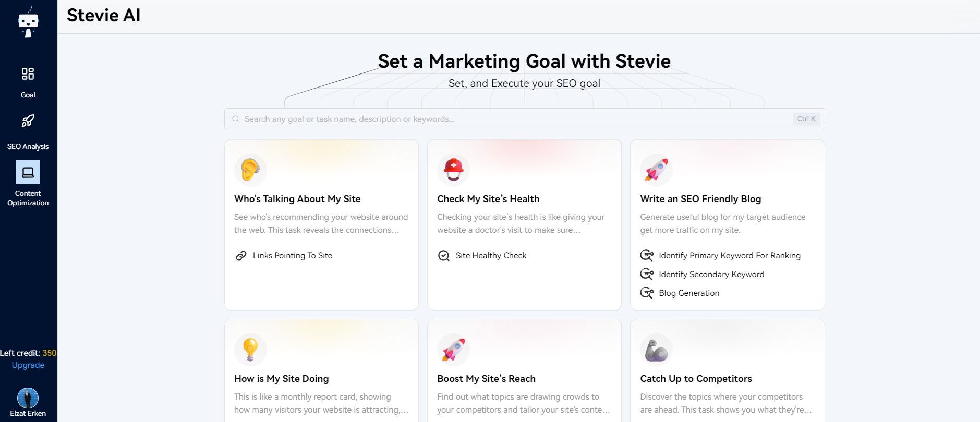Open Elzat Erken profile avatar
The width and height of the screenshot is (980, 422).
tap(28, 398)
